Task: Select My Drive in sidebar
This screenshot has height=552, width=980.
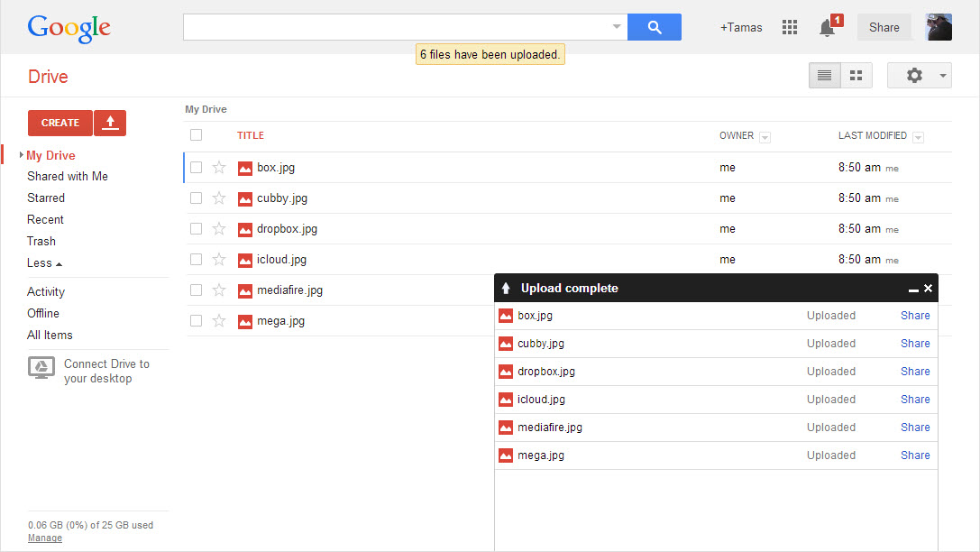Action: [x=50, y=156]
